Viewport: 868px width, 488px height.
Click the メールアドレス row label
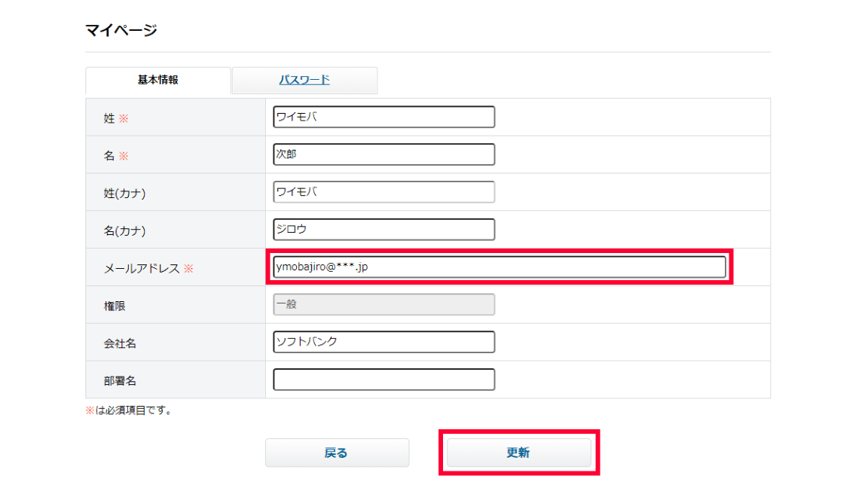(142, 268)
